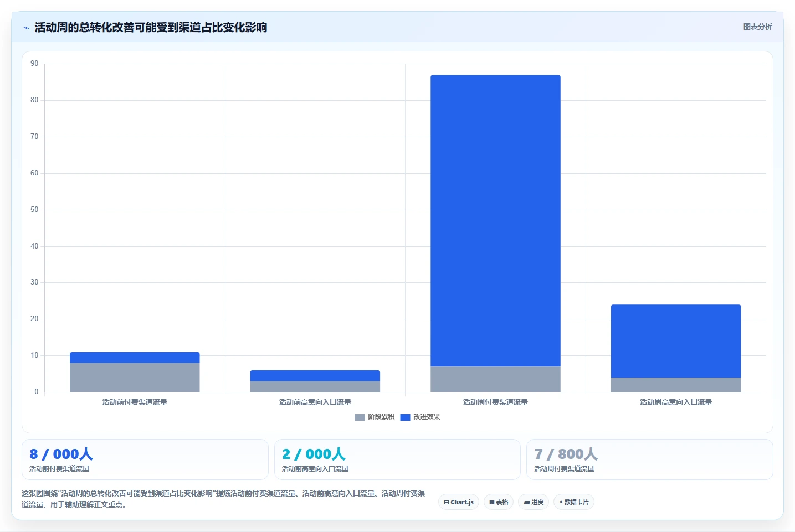This screenshot has height=532, width=795.
Task: Click the gray segment of 活动前付费渠道流量 bar
Action: pyautogui.click(x=135, y=378)
